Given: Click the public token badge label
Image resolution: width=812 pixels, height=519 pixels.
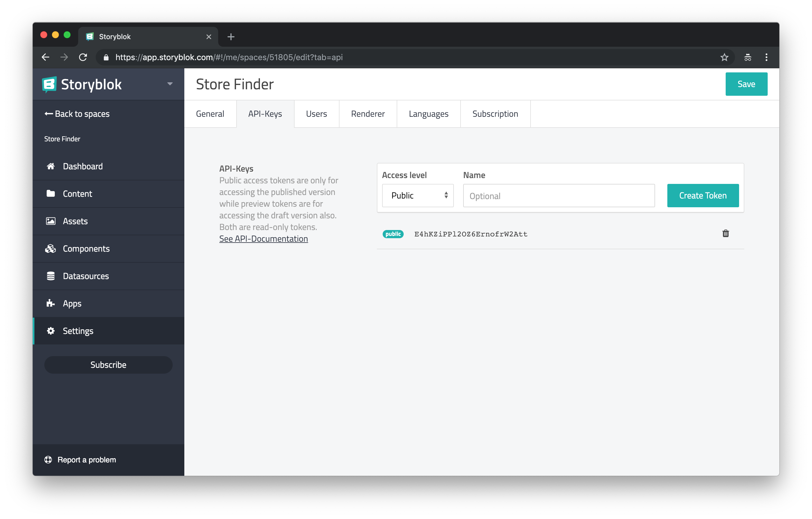Looking at the screenshot, I should [x=392, y=234].
